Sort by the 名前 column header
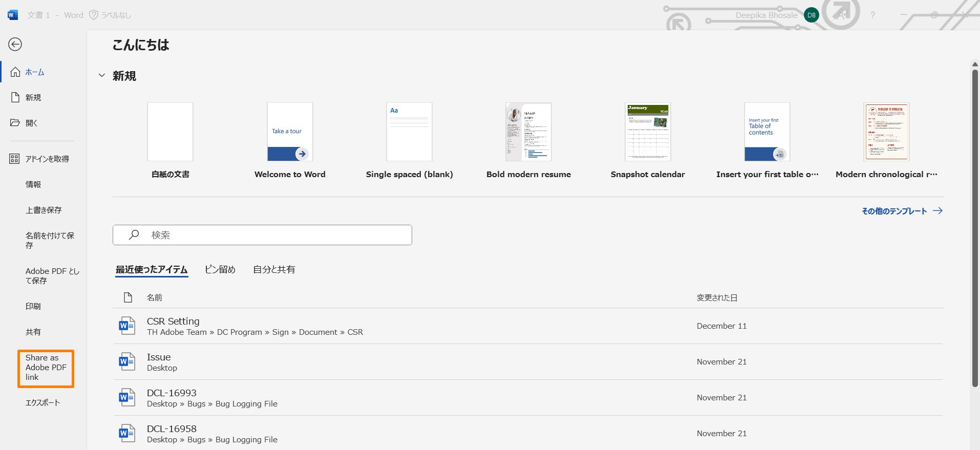 point(155,297)
